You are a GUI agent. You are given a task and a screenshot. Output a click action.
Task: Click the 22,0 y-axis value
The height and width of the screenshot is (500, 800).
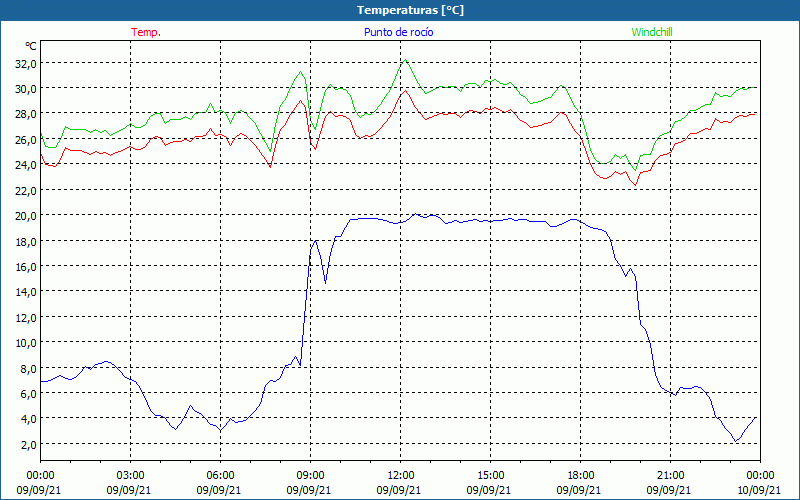click(26, 190)
